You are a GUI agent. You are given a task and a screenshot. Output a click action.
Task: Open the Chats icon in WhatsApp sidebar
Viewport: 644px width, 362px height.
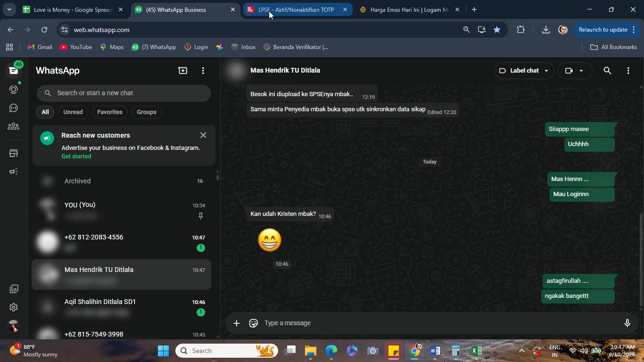click(x=14, y=70)
